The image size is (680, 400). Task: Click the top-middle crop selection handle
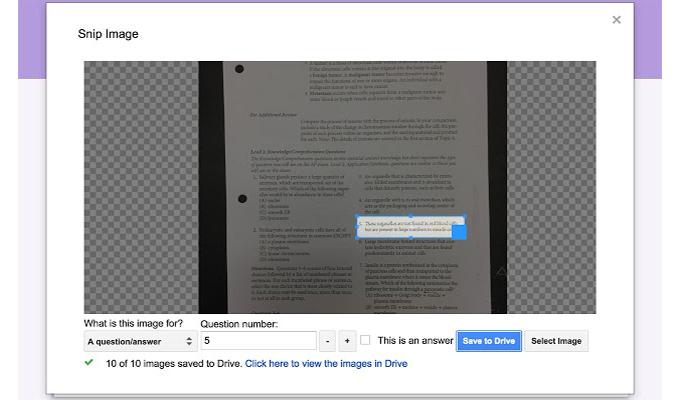411,216
